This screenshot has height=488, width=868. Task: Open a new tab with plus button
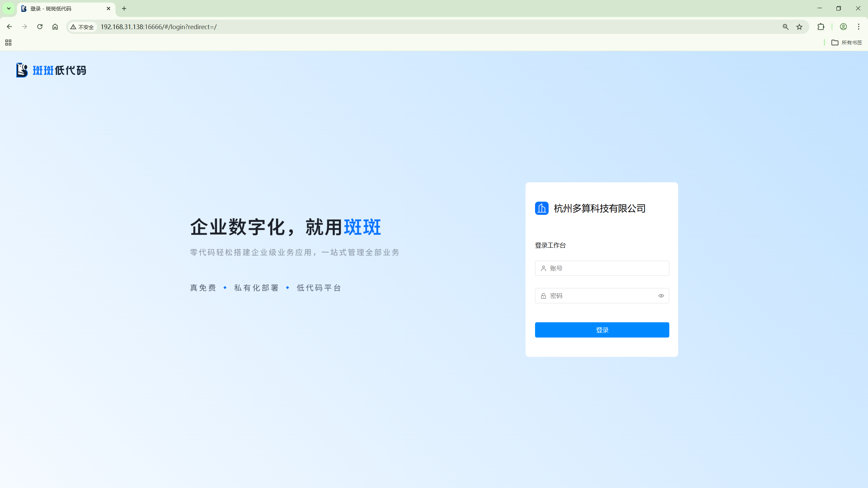(124, 8)
